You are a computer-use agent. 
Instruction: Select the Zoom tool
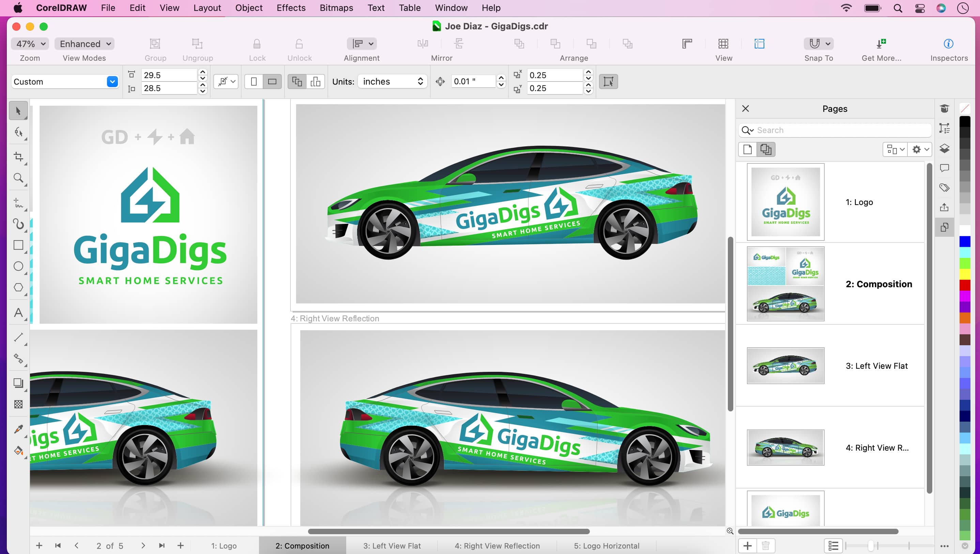tap(18, 178)
